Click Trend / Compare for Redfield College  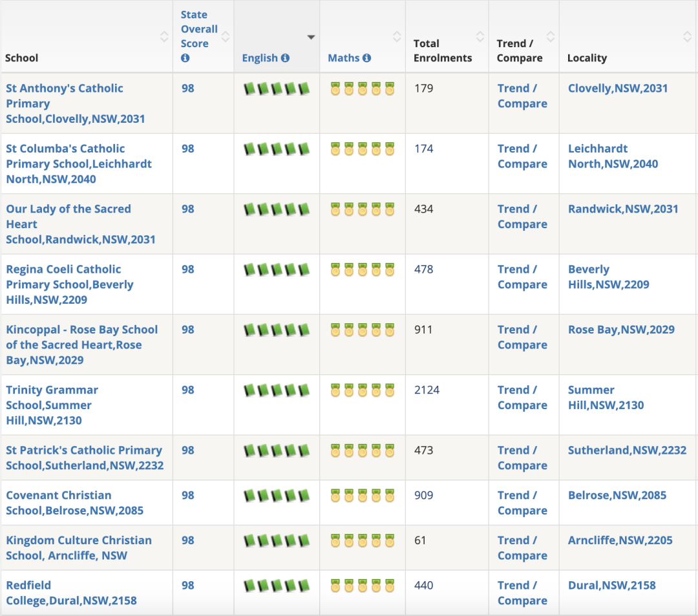[522, 593]
